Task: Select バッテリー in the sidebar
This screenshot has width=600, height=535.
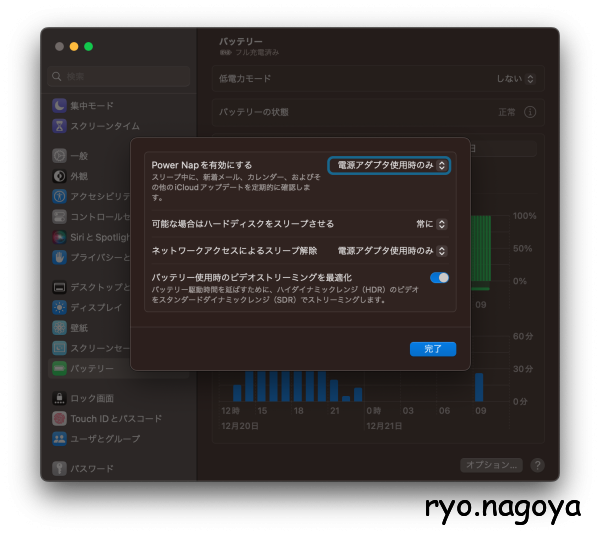Action: 91,368
